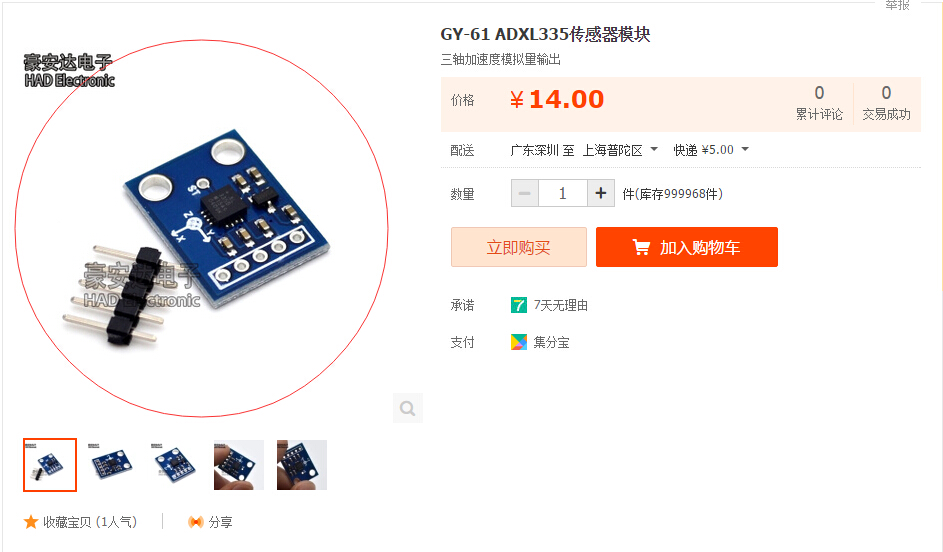
Task: Click the star favorite icon
Action: [31, 522]
